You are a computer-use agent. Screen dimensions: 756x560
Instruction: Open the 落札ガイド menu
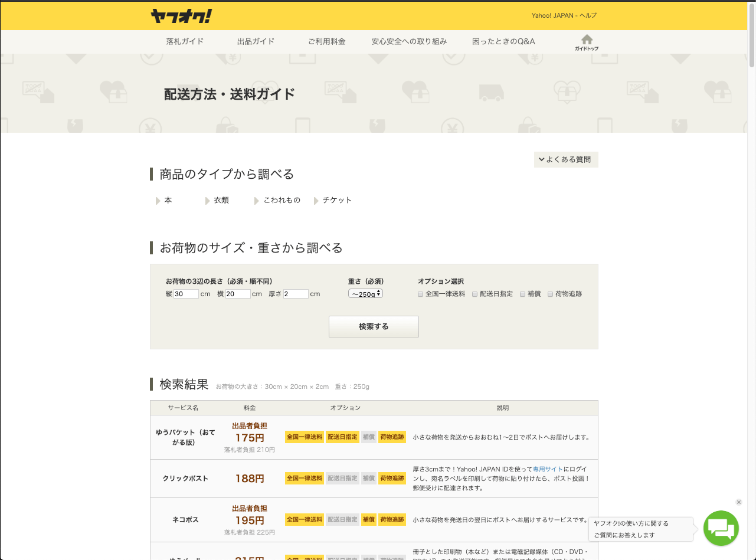(x=185, y=41)
